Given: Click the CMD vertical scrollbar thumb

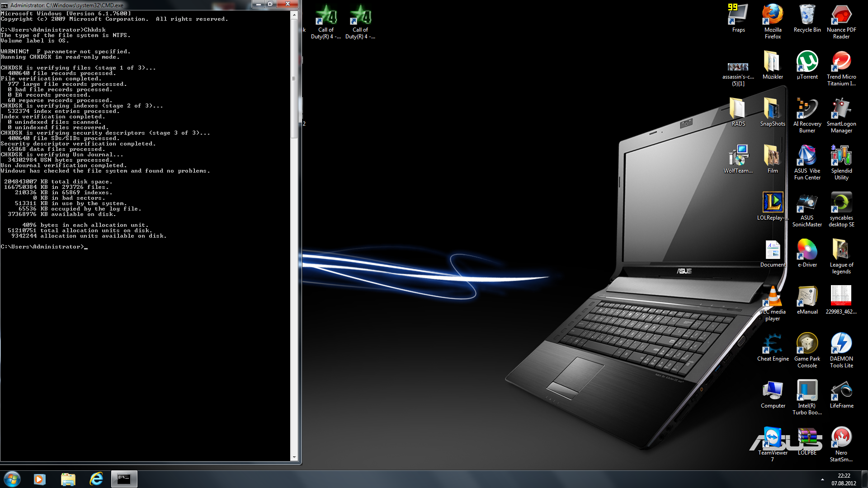Looking at the screenshot, I should (294, 79).
